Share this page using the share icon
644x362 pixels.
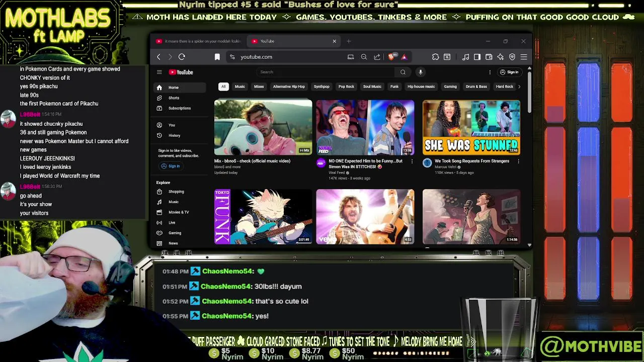(x=377, y=57)
